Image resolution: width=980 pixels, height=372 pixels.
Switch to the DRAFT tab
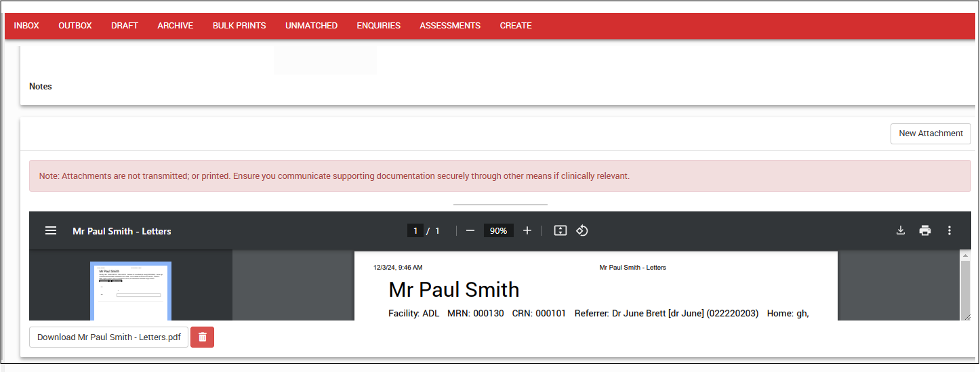pyautogui.click(x=125, y=26)
